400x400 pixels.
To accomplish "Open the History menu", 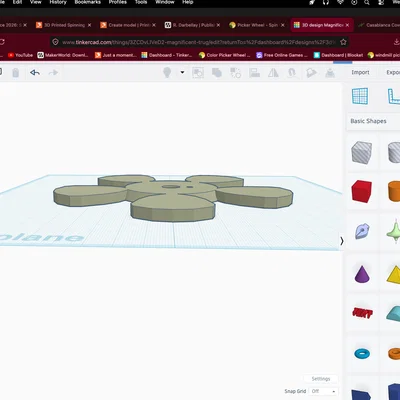I will tap(58, 2).
